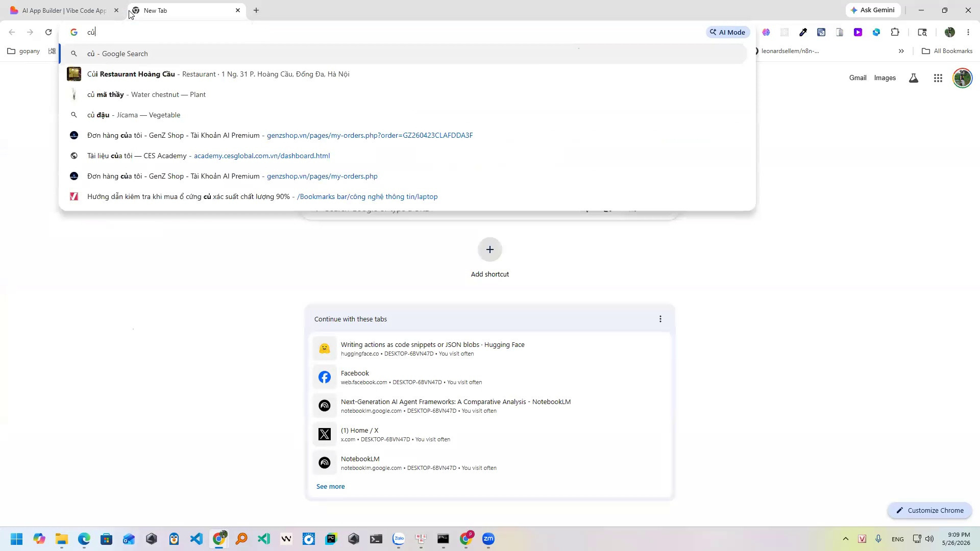Open Windows Start menu
980x551 pixels.
coord(17,539)
